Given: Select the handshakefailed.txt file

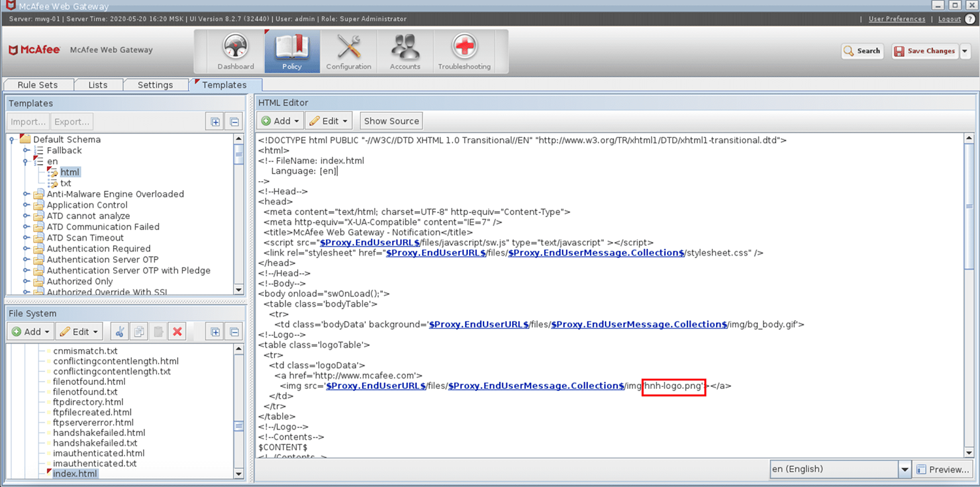Looking at the screenshot, I should (95, 443).
